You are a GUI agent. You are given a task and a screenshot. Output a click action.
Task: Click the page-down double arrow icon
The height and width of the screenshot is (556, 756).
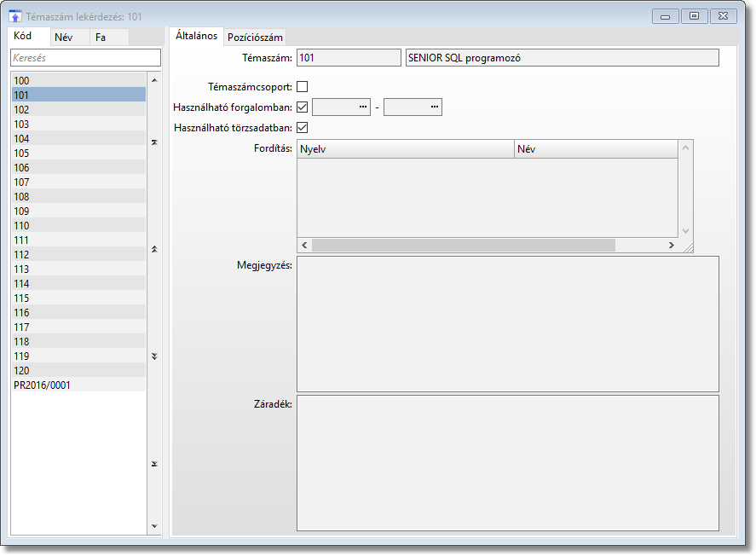[154, 356]
